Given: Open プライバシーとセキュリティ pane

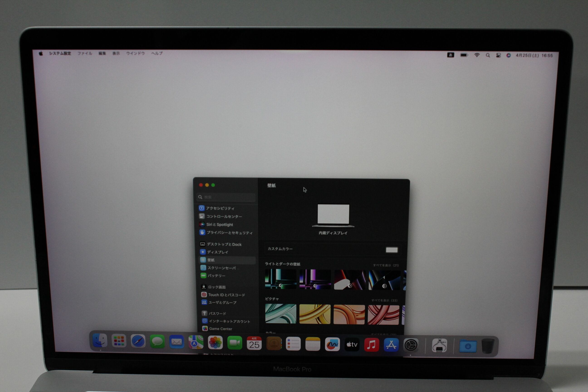Looking at the screenshot, I should click(229, 233).
